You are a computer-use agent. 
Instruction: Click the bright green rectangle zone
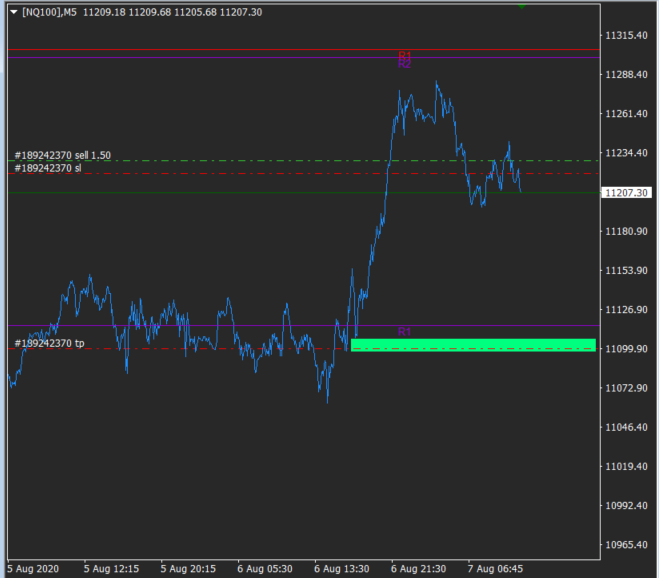pos(473,345)
